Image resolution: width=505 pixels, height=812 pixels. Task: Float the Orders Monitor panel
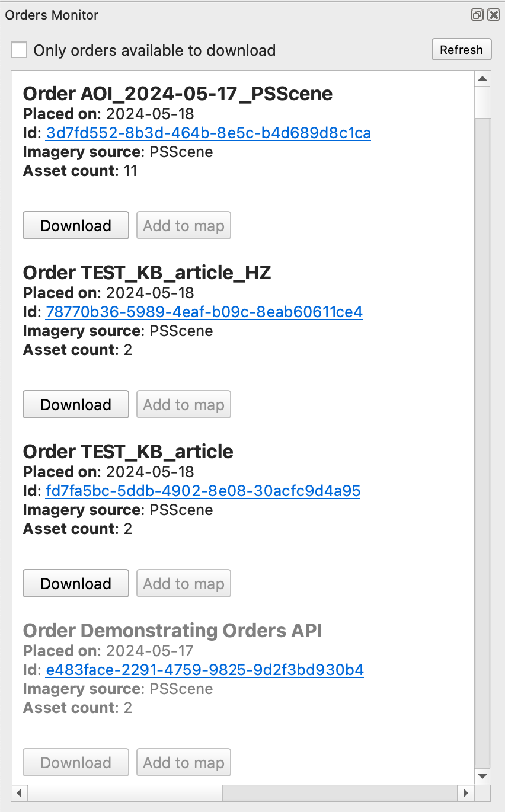[477, 15]
